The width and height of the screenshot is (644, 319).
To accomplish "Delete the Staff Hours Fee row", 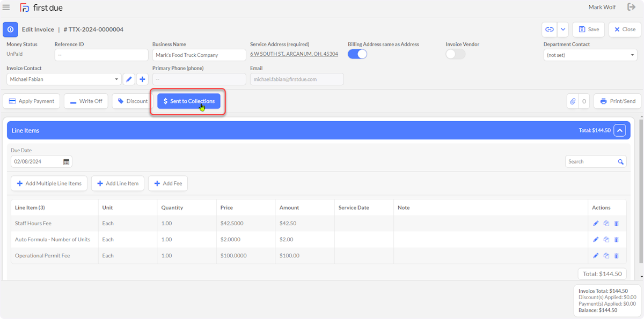I will pos(616,224).
